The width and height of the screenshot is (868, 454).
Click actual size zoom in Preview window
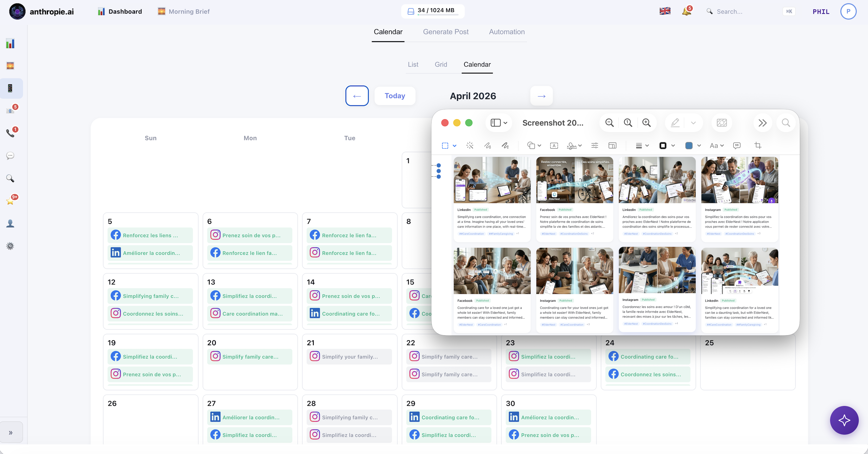click(628, 123)
